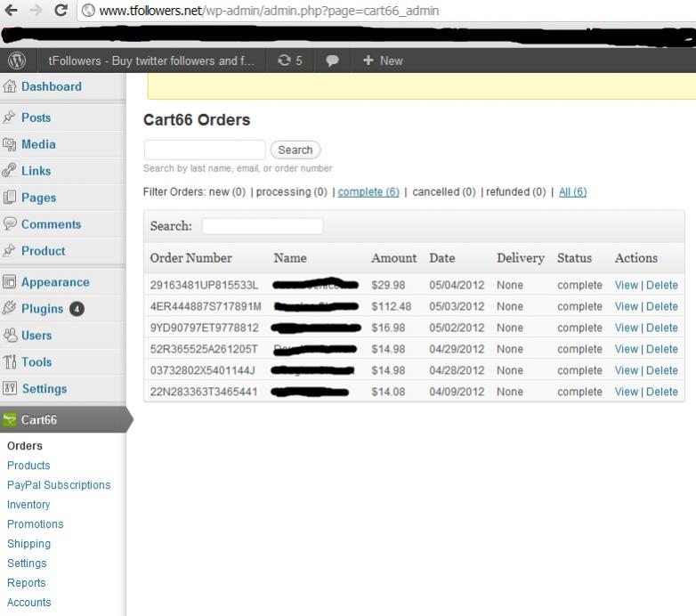The width and height of the screenshot is (696, 616).
Task: Click the browser address bar
Action: tap(386, 10)
